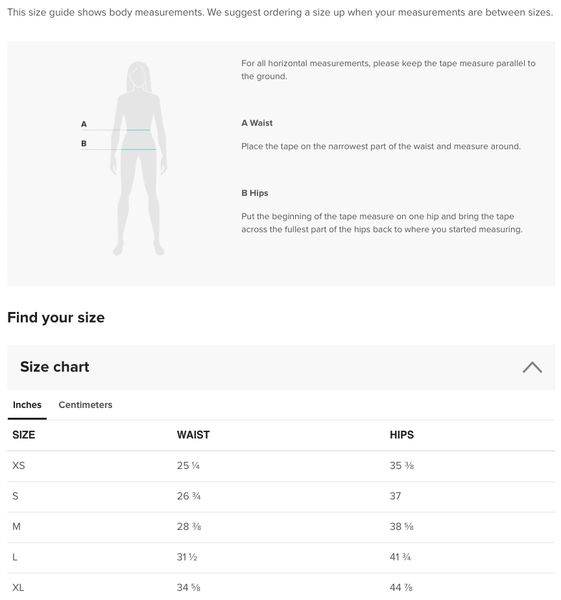Click the Size chart heading

(x=55, y=367)
